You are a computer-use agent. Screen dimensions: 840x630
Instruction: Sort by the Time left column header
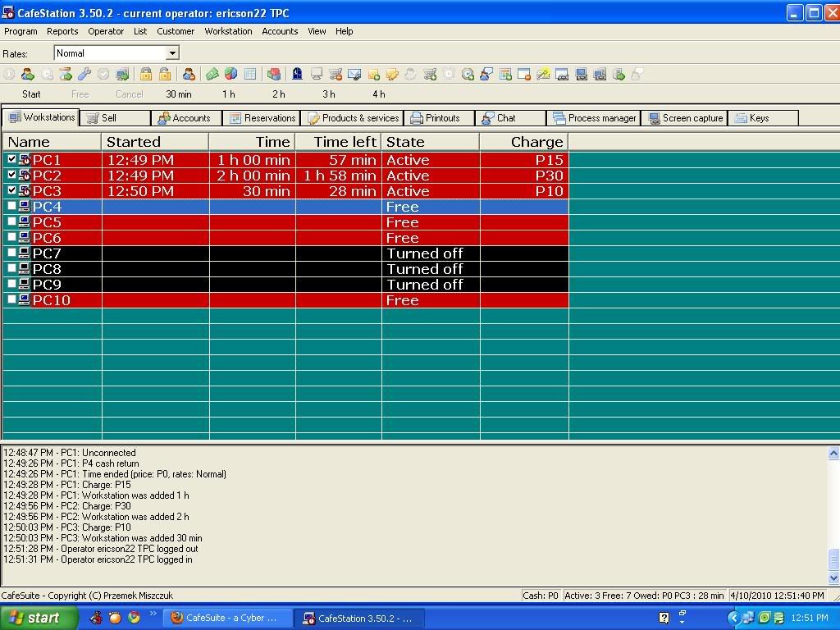[339, 142]
